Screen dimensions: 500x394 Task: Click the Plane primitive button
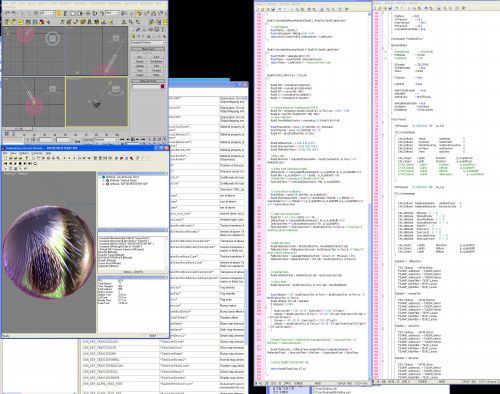156,75
